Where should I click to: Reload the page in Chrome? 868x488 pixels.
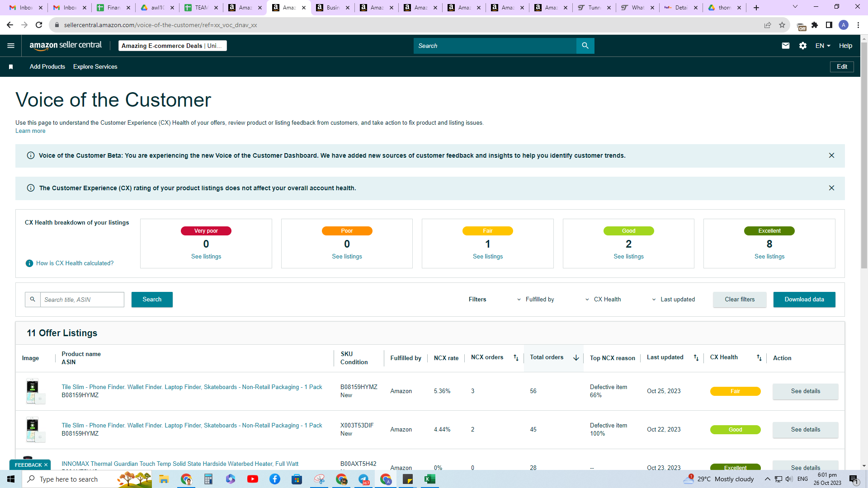click(x=39, y=25)
